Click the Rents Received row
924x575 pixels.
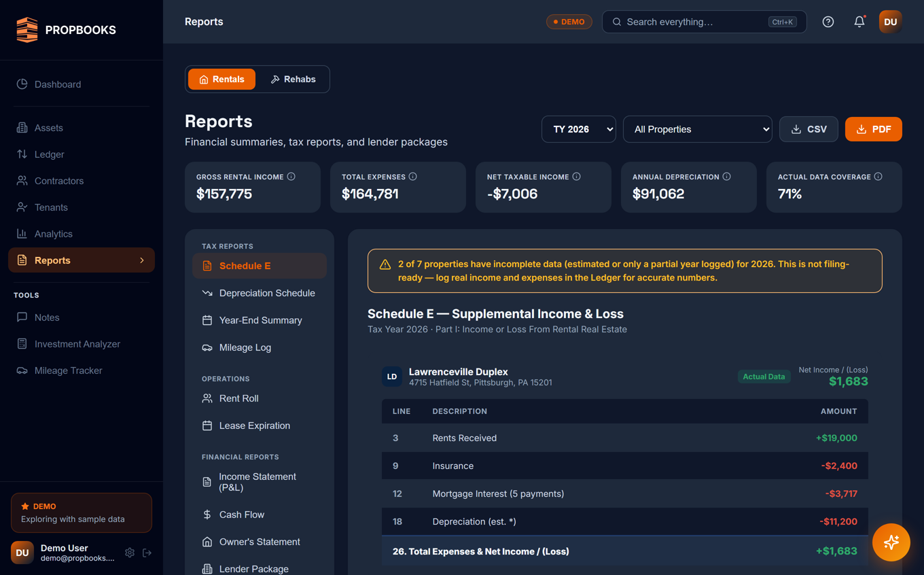625,438
